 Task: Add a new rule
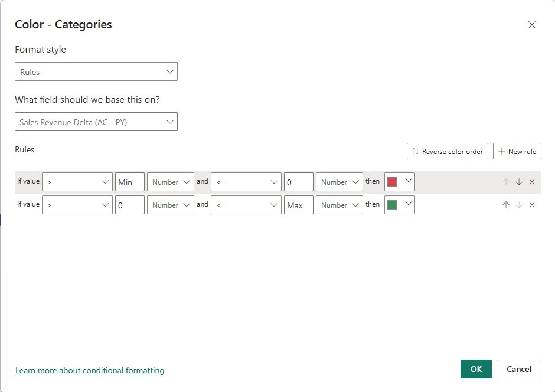pyautogui.click(x=517, y=151)
